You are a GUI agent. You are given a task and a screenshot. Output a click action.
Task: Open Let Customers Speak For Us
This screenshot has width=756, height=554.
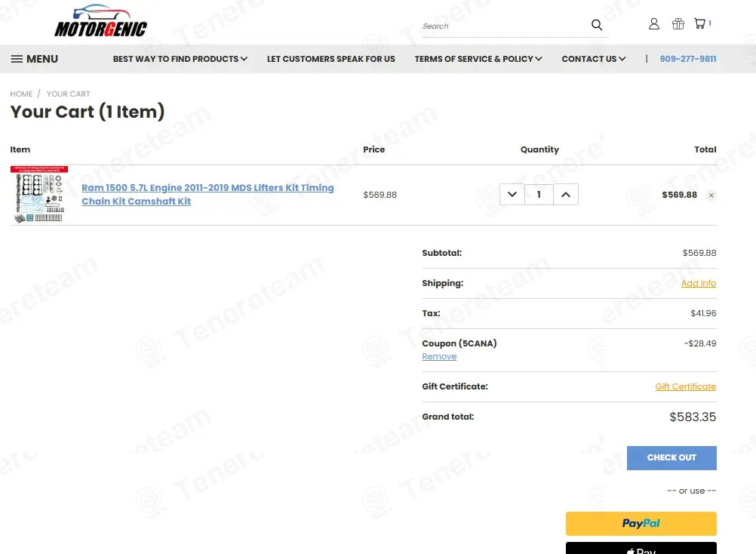(x=330, y=59)
